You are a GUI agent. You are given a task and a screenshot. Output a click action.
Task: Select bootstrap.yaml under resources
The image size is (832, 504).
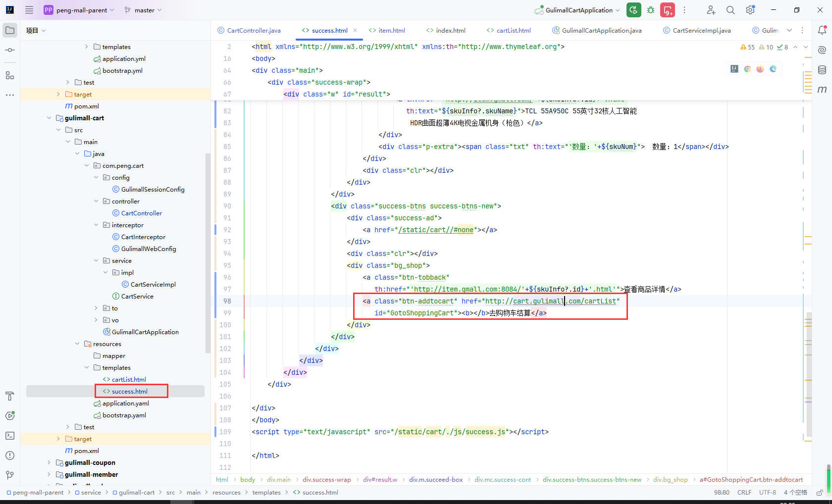coord(124,415)
